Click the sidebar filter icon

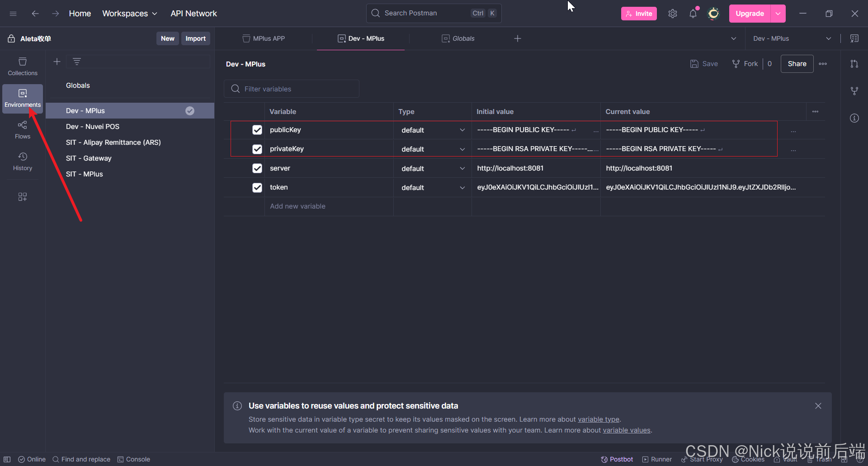[x=77, y=62]
